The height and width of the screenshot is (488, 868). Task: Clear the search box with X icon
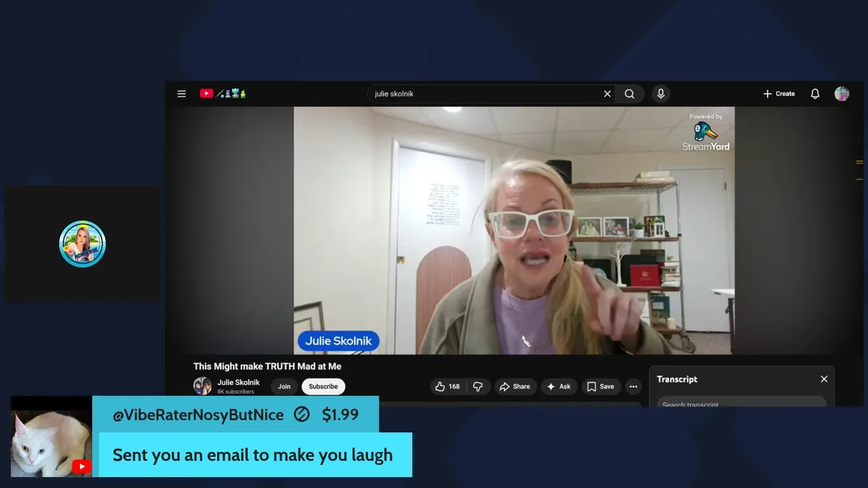(607, 94)
